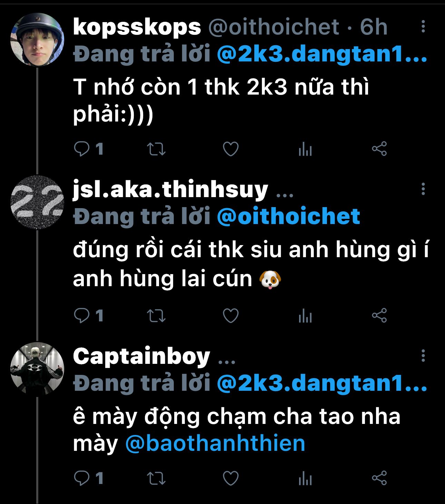445x504 pixels.
Task: Open the @oithoichet reply-to link
Action: tap(288, 216)
